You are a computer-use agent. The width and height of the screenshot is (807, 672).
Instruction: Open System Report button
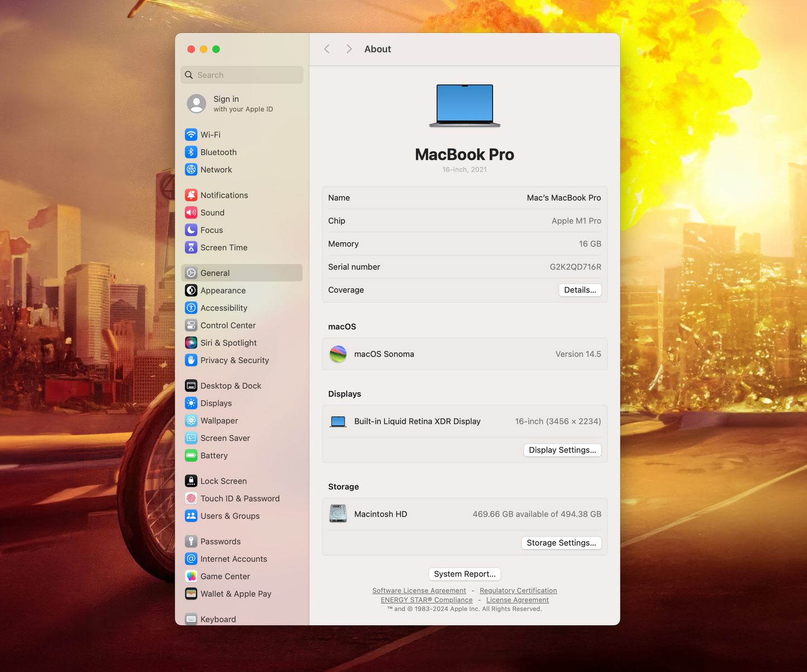[x=465, y=574]
